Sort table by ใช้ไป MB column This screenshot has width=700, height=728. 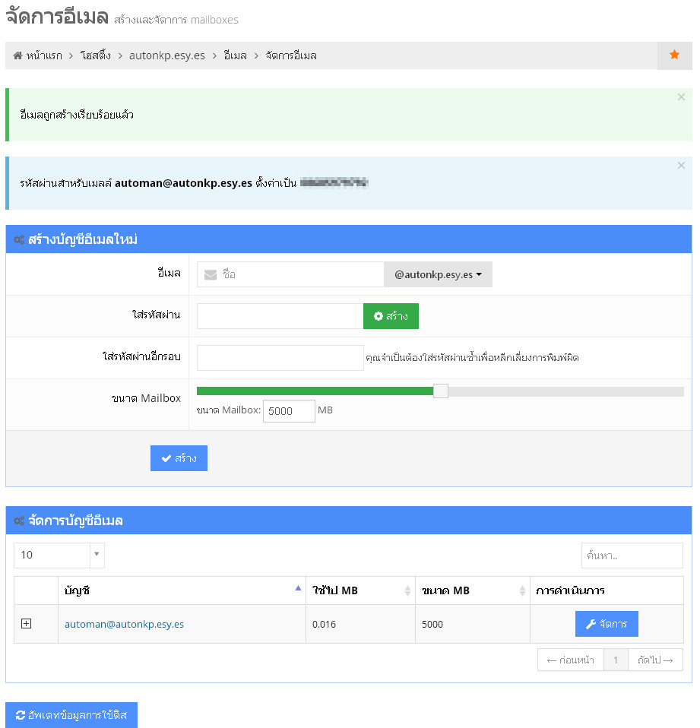tap(360, 590)
